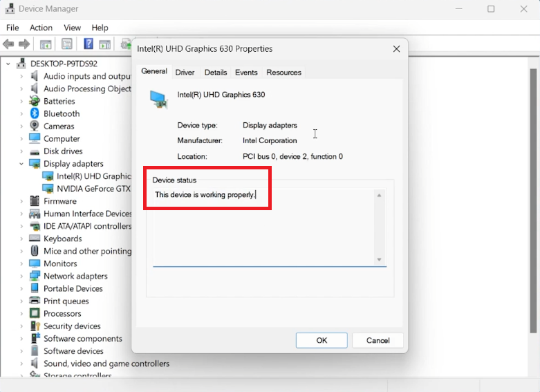The height and width of the screenshot is (392, 540).
Task: Click the 'PCI bus 0, device 2, function 0' text
Action: [x=292, y=156]
